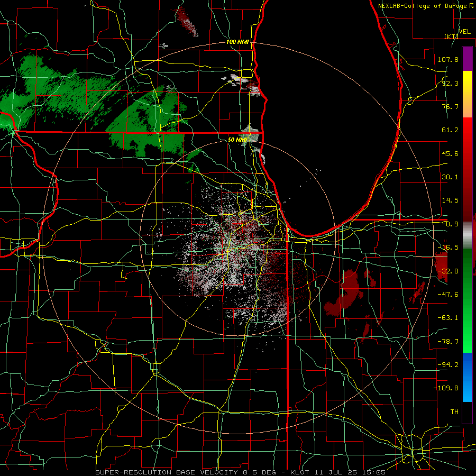476x476 pixels.
Task: Click the Super-Resolution Base Velocity caption
Action: click(x=241, y=472)
